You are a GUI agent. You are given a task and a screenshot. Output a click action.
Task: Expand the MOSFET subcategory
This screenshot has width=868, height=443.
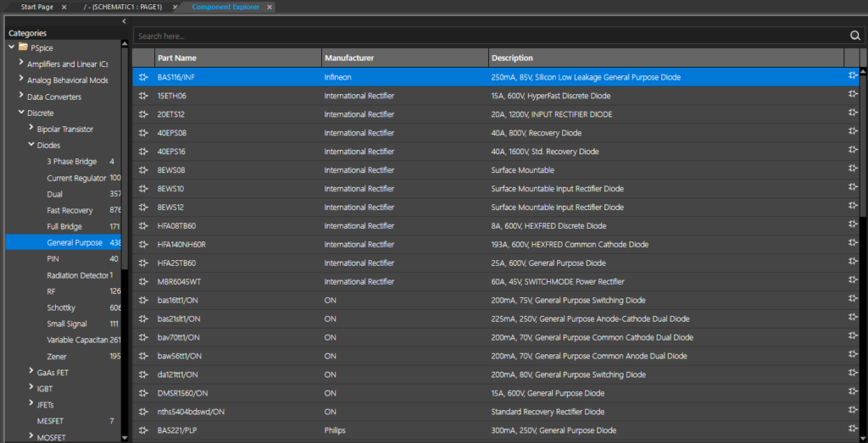coord(31,436)
